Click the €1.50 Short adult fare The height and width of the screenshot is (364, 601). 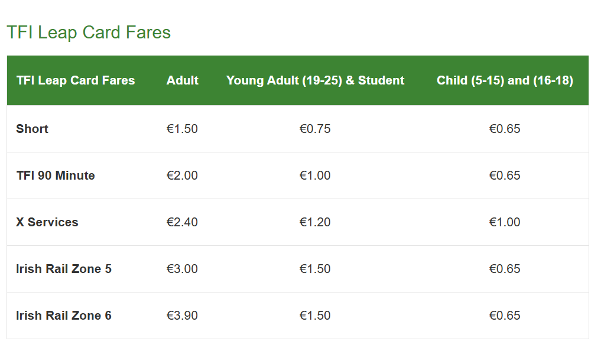pyautogui.click(x=182, y=129)
